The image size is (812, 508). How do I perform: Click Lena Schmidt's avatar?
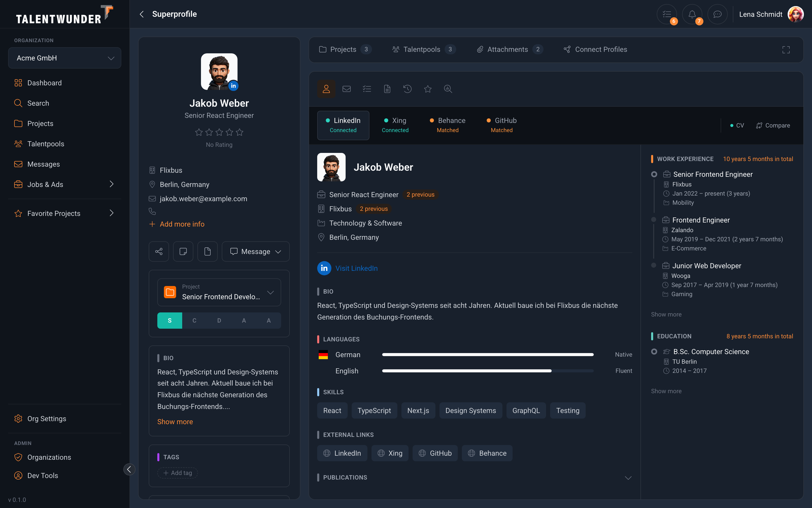(796, 14)
